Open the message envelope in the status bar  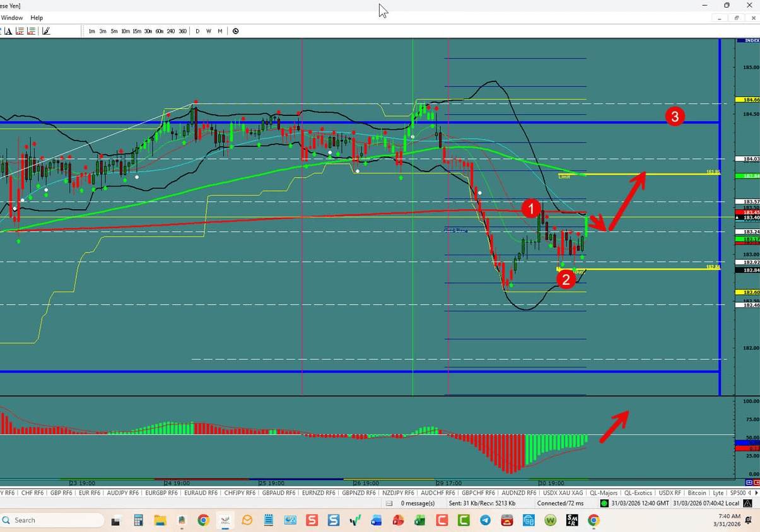(389, 503)
